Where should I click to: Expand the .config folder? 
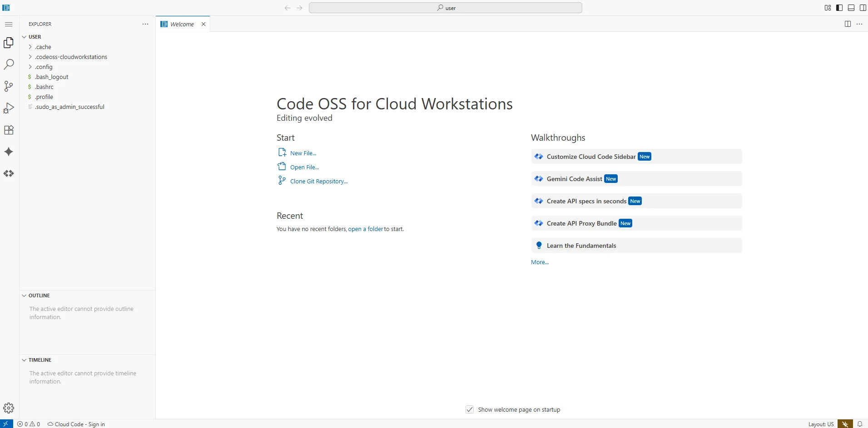pos(87,67)
